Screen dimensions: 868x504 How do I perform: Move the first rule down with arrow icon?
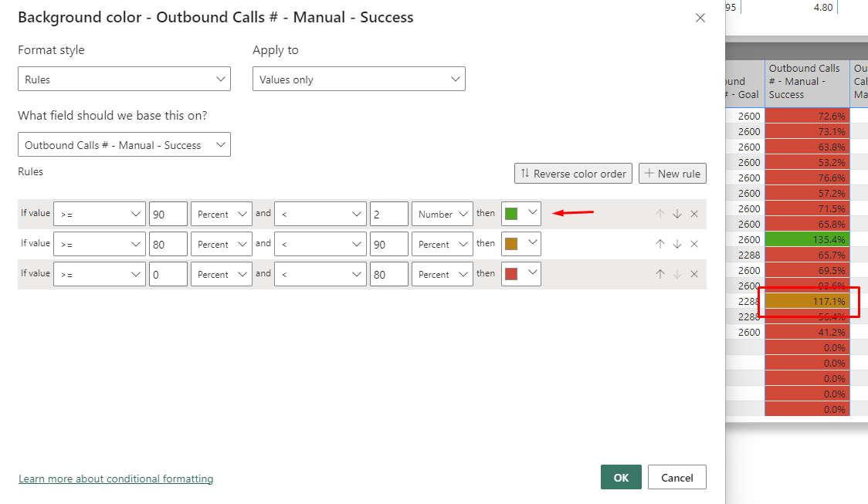tap(677, 214)
